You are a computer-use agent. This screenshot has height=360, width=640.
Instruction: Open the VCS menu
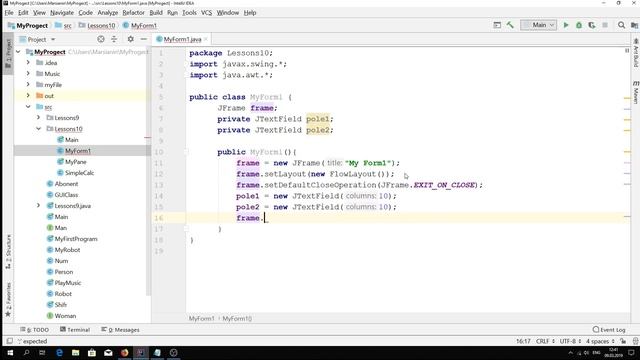click(207, 13)
